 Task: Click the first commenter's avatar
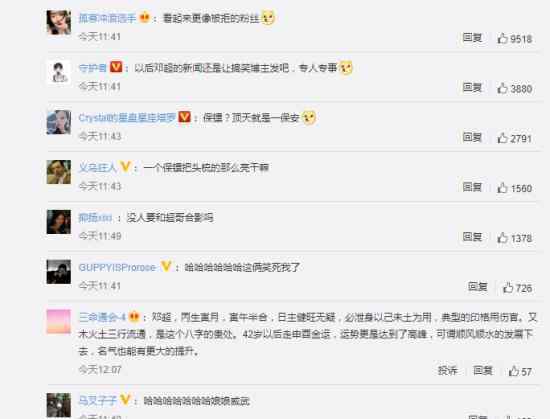pyautogui.click(x=59, y=22)
